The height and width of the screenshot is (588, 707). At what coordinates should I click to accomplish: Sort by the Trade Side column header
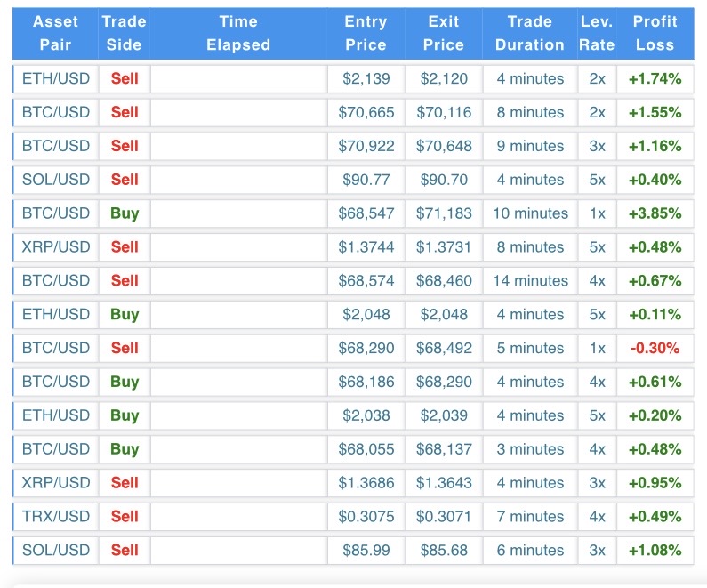point(125,33)
